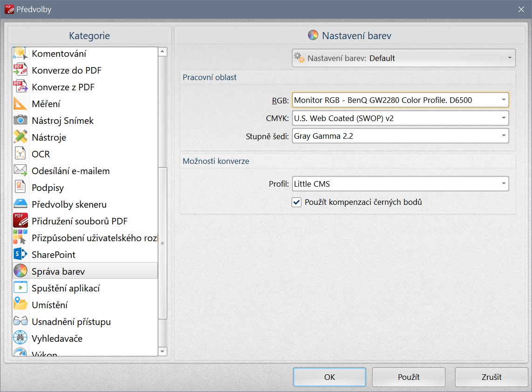Select the Nástroje category
The height and width of the screenshot is (392, 532).
(85, 137)
